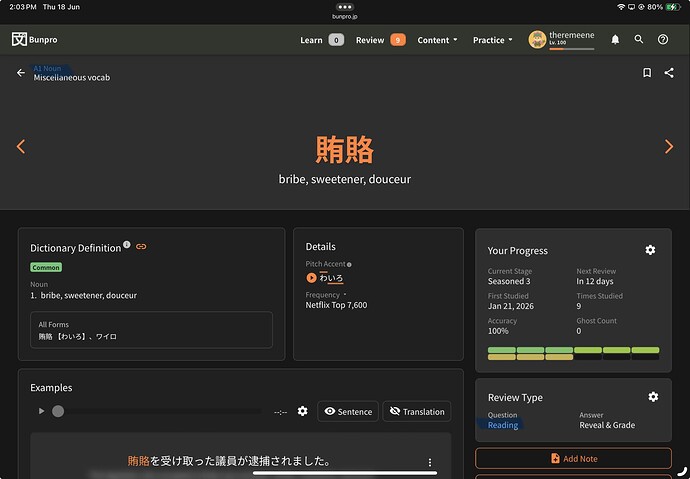
Task: Open the Learn menu item
Action: click(311, 40)
